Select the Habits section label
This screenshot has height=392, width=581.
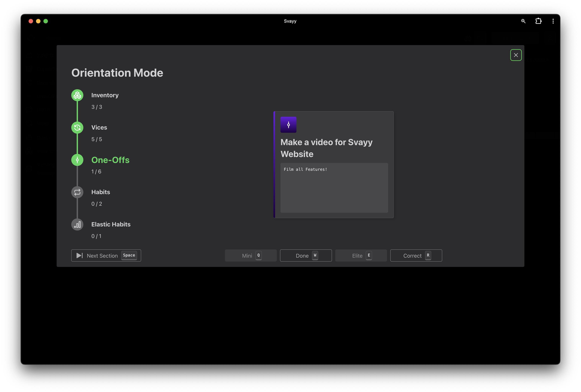pos(101,192)
